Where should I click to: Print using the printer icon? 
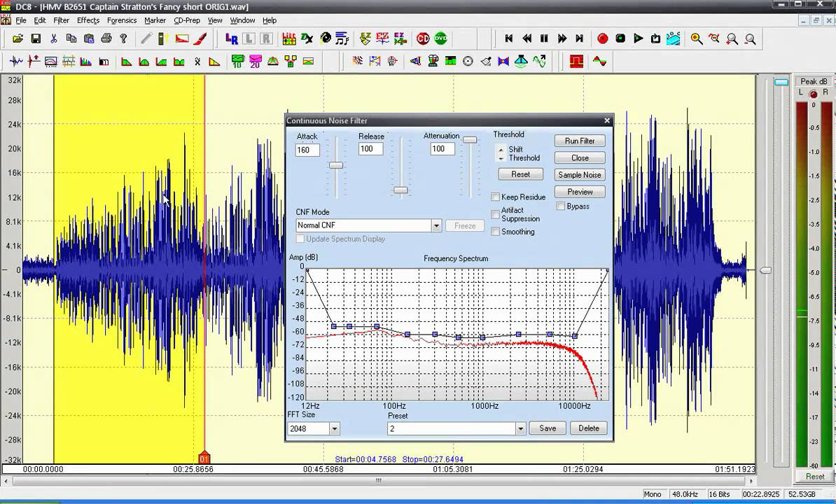[106, 38]
